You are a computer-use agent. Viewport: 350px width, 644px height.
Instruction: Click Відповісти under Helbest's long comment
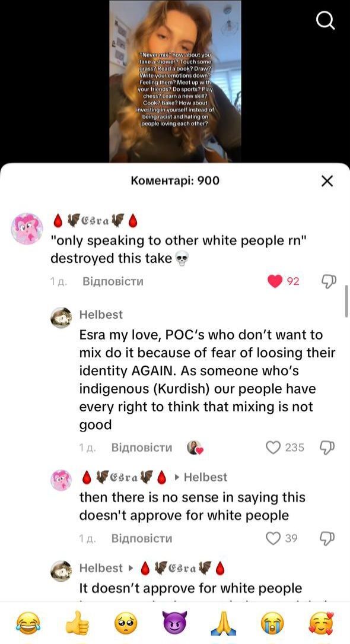[x=142, y=448]
